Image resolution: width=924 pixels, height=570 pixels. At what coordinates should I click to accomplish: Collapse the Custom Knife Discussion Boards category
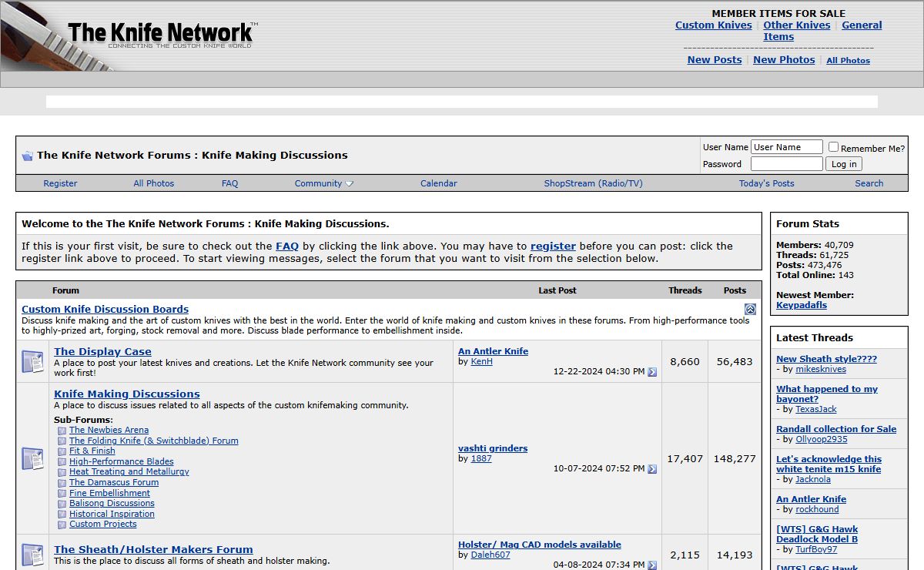click(x=750, y=309)
